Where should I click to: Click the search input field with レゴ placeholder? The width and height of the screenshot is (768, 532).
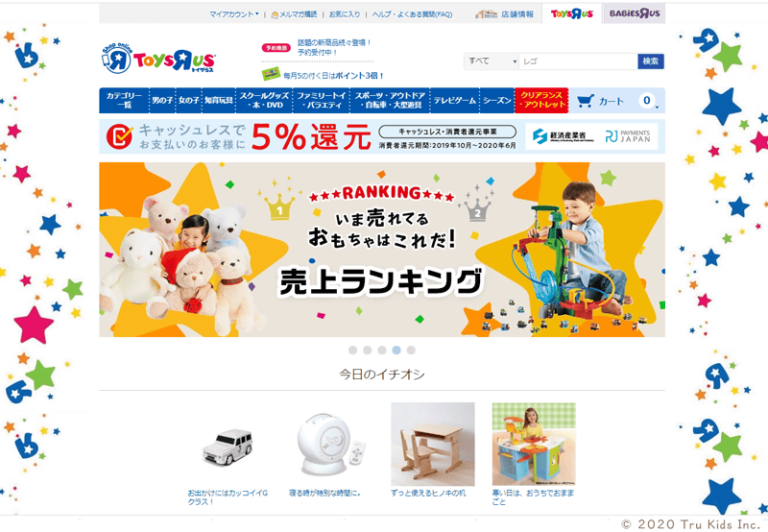(x=578, y=61)
